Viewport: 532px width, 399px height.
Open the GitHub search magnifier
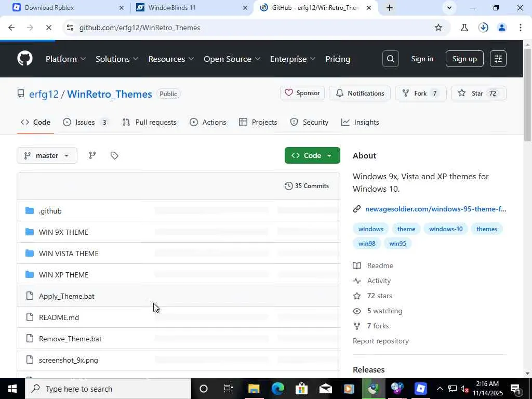[391, 59]
